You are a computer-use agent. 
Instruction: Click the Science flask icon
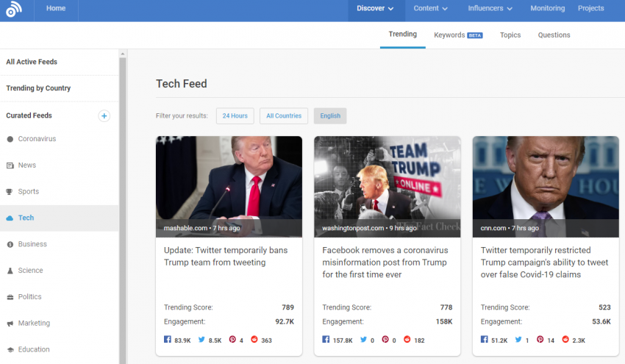pyautogui.click(x=10, y=271)
